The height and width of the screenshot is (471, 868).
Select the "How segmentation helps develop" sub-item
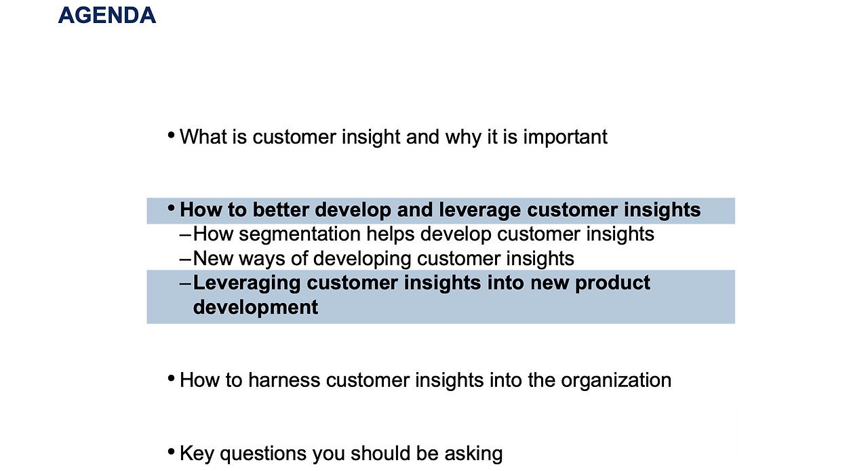pos(423,234)
